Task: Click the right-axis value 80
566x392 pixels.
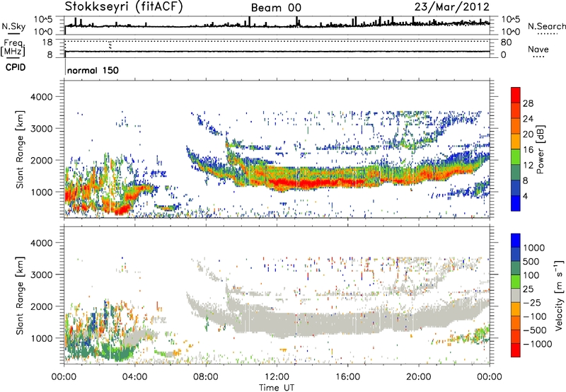Action: [506, 42]
